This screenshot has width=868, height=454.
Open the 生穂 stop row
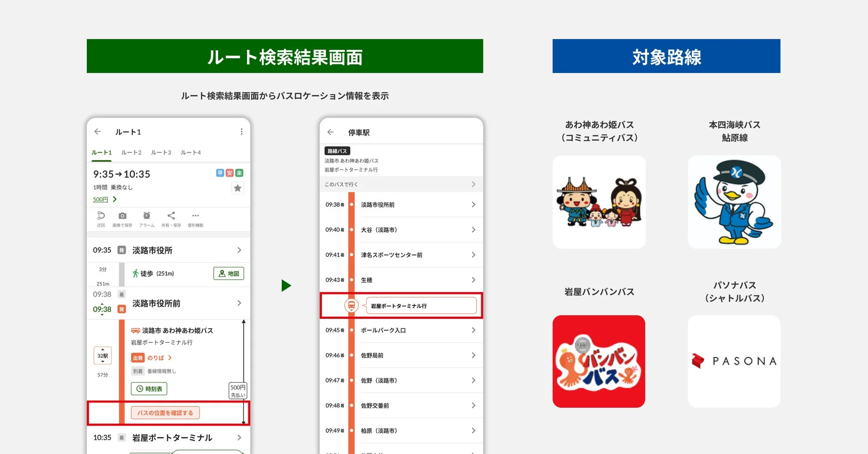(401, 280)
